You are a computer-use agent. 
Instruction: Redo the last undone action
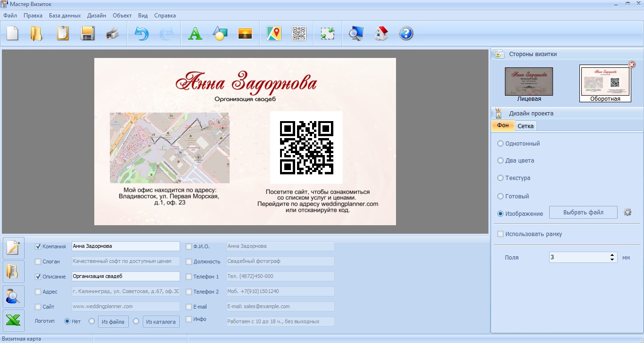point(166,33)
